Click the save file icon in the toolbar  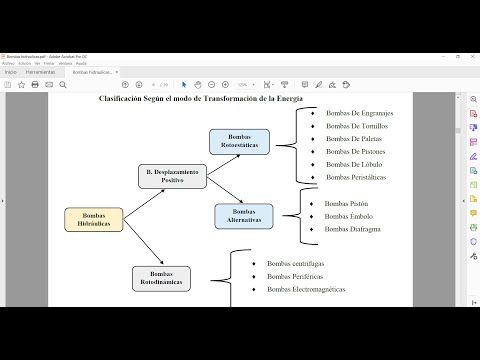(7, 85)
